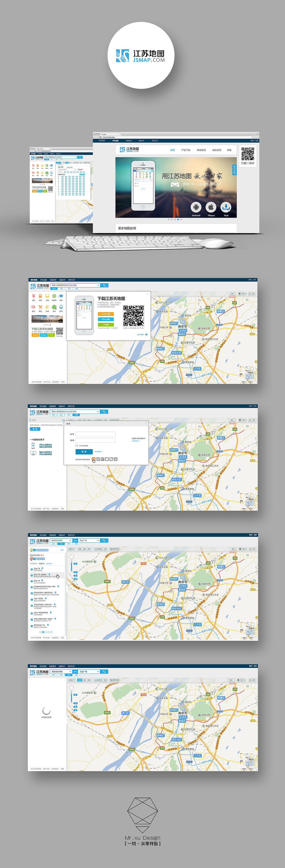Switch to 实时公交 in download-popup screen top bar
Screen dimensions: 285x868
[x=71, y=280]
